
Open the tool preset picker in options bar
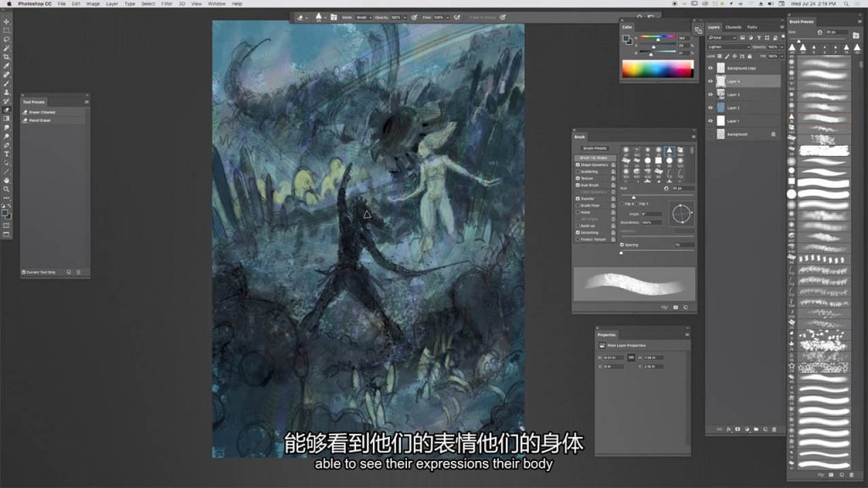point(303,18)
